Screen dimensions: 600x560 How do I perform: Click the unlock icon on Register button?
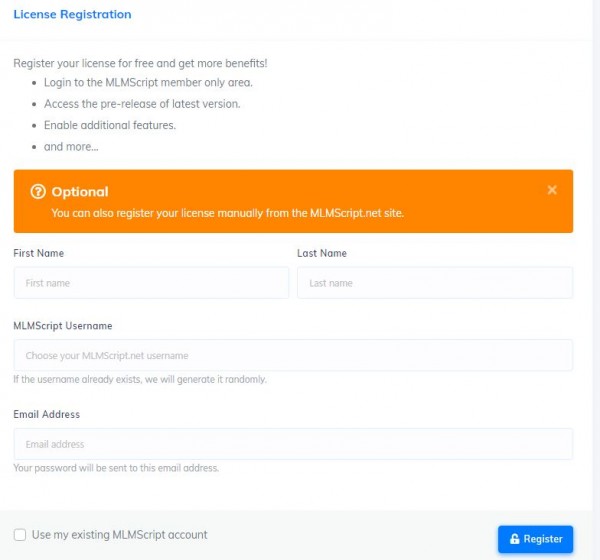pos(515,539)
